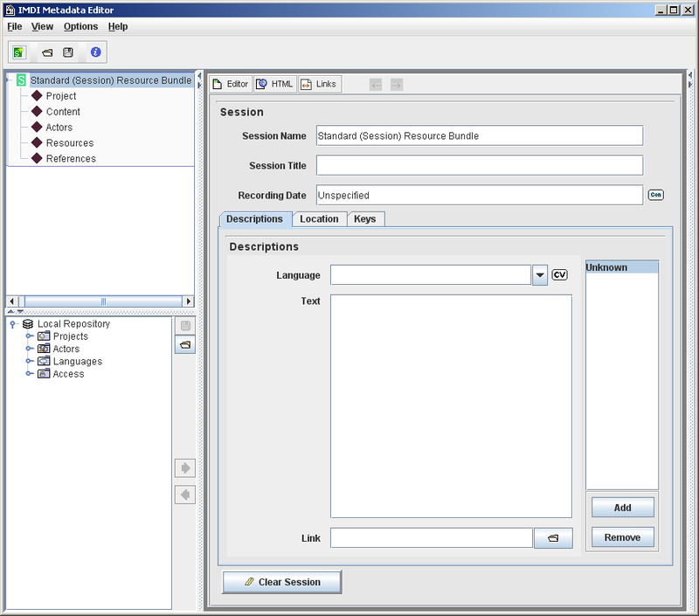Select the Project node
The width and height of the screenshot is (699, 616).
pyautogui.click(x=61, y=96)
